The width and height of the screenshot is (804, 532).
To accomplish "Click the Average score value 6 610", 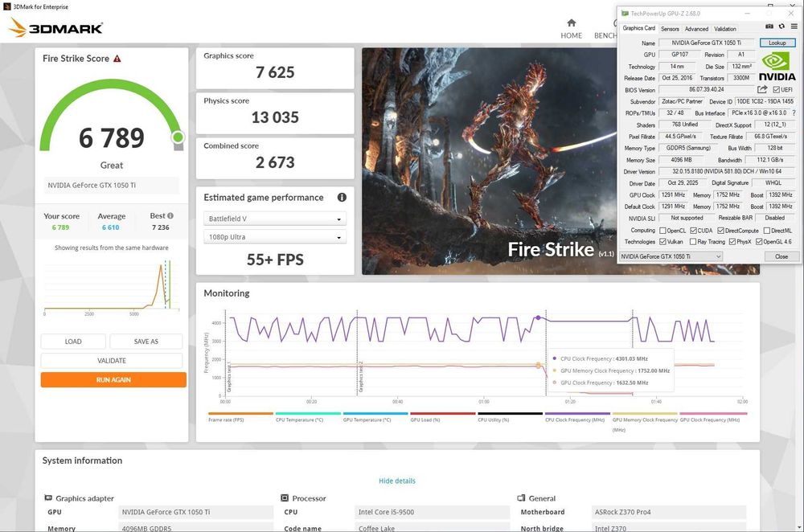I will 110,227.
